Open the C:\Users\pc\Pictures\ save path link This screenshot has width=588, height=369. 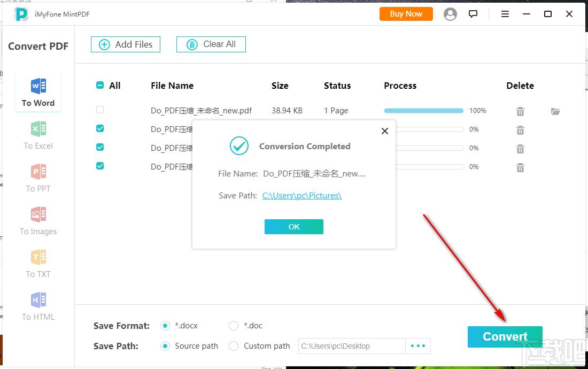302,195
